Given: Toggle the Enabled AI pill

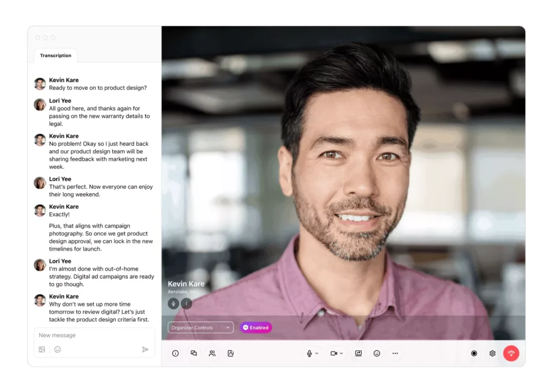Looking at the screenshot, I should (x=256, y=328).
